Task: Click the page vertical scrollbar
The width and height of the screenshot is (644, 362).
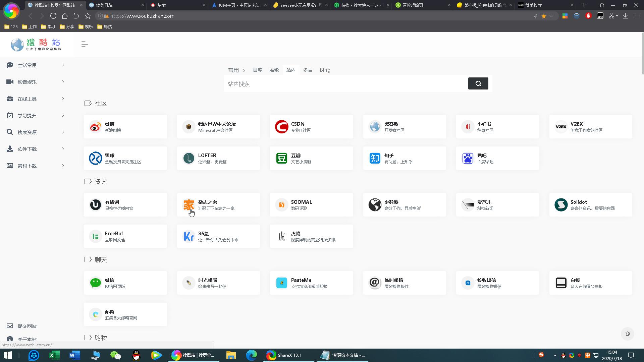Action: 643,54
